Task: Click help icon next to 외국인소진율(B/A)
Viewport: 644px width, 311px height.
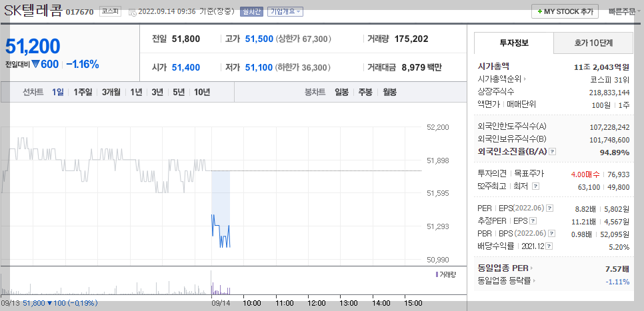Action: (553, 152)
